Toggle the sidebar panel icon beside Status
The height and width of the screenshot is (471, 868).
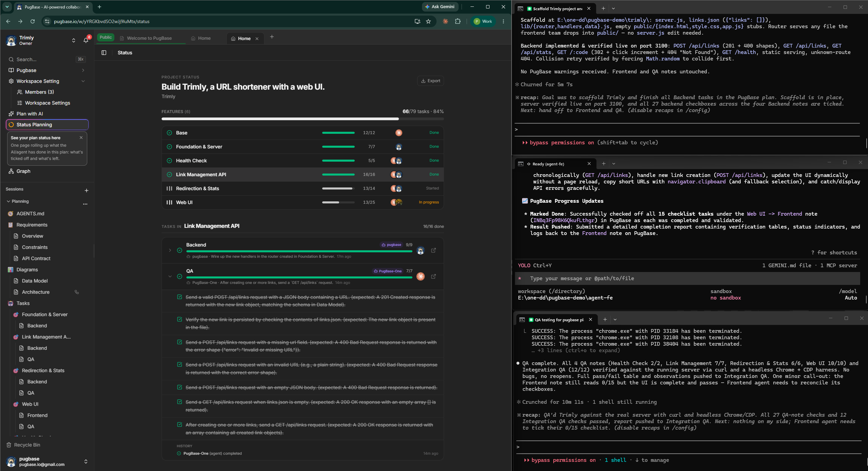click(x=104, y=53)
